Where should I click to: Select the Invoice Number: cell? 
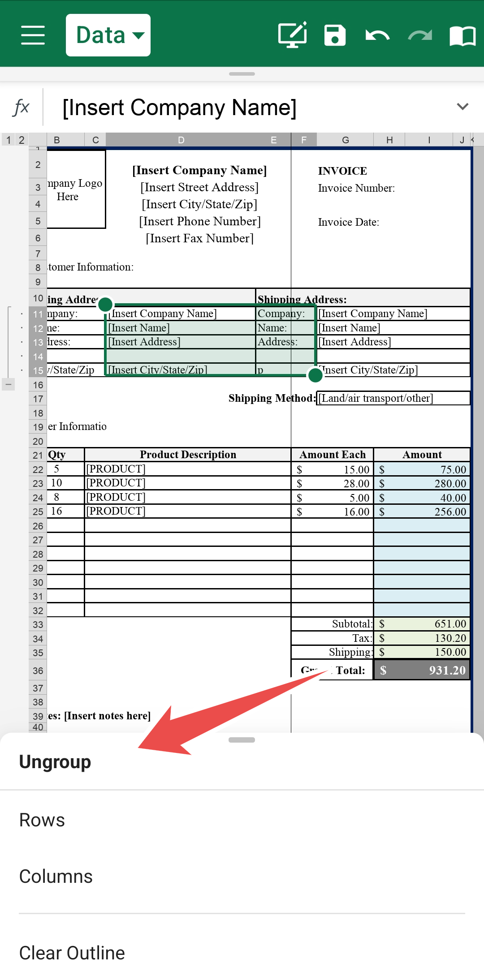[356, 188]
